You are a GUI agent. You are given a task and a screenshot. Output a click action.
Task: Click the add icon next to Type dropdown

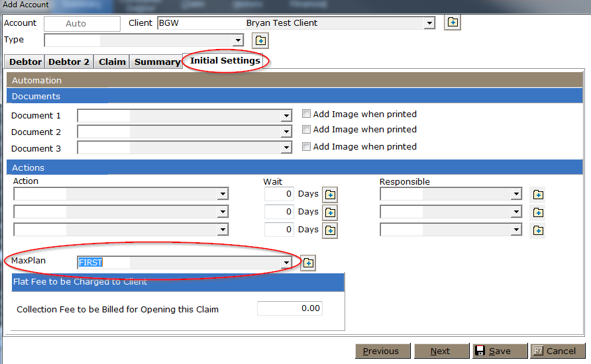tap(260, 40)
